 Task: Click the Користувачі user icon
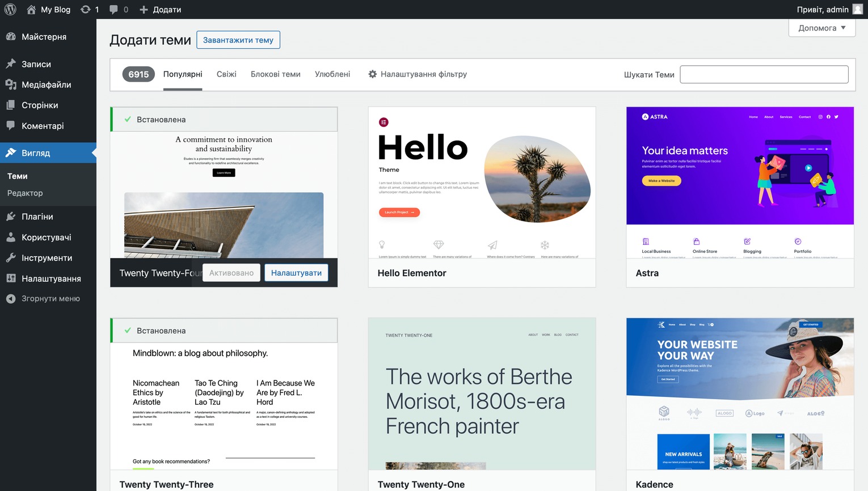(x=11, y=238)
